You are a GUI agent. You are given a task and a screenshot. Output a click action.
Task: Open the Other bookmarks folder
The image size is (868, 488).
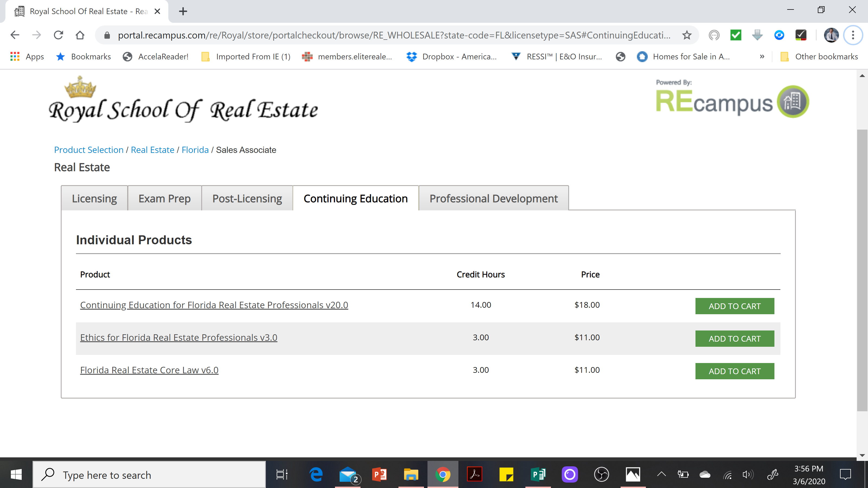point(819,57)
